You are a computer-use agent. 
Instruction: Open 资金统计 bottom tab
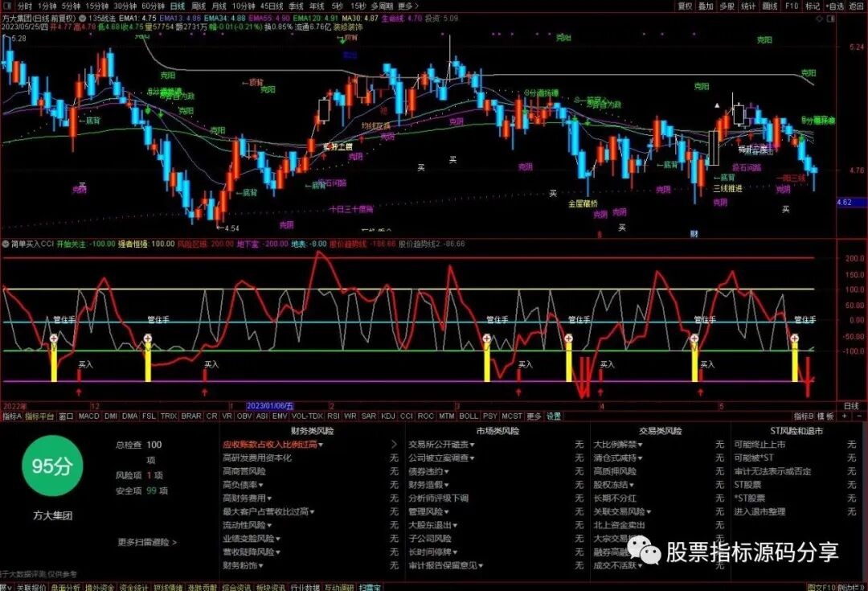(x=134, y=587)
